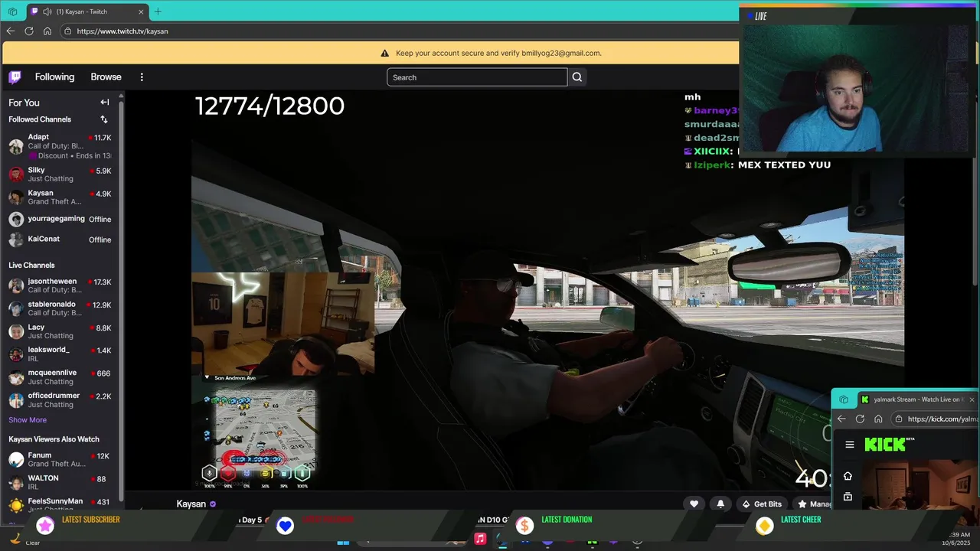Refresh the Kick browser window

click(x=860, y=419)
